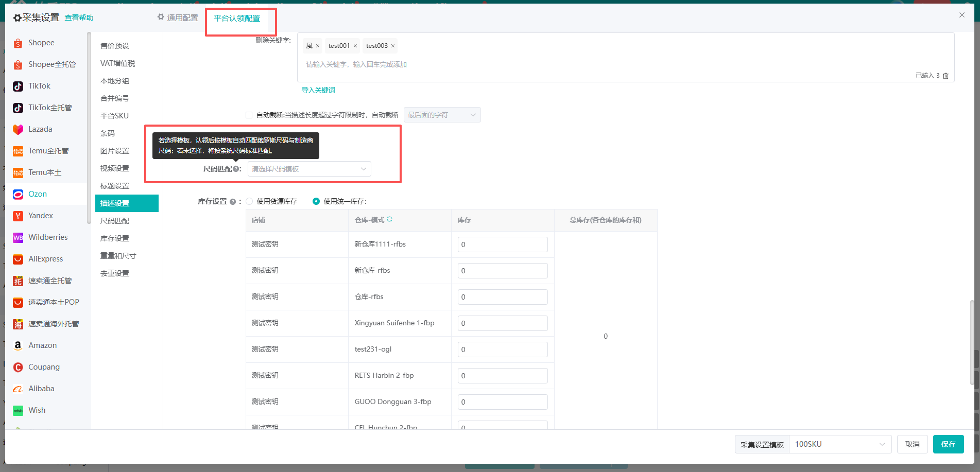Open AliExpress platform entry
Viewport: 980px width, 472px height.
click(46, 259)
